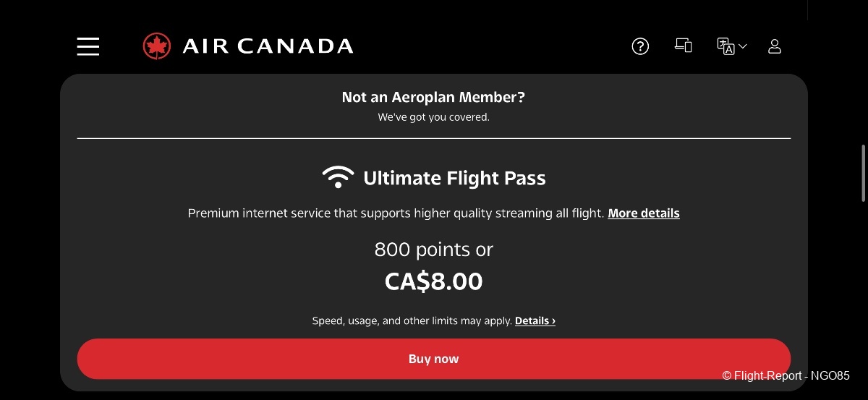Click the Premium internet service description

tap(396, 213)
